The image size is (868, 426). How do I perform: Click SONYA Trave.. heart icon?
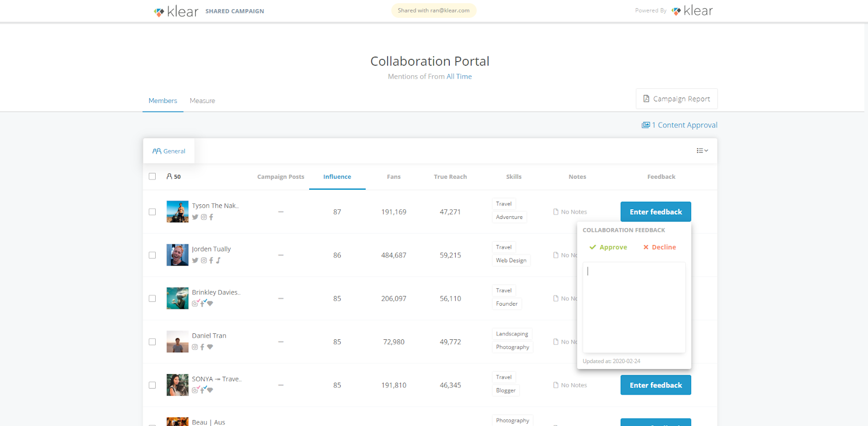point(210,390)
